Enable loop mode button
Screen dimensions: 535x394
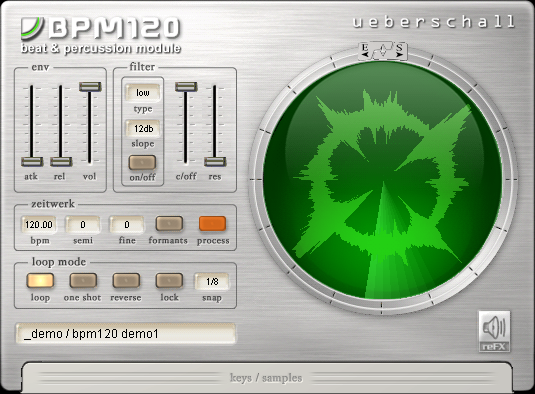(40, 281)
